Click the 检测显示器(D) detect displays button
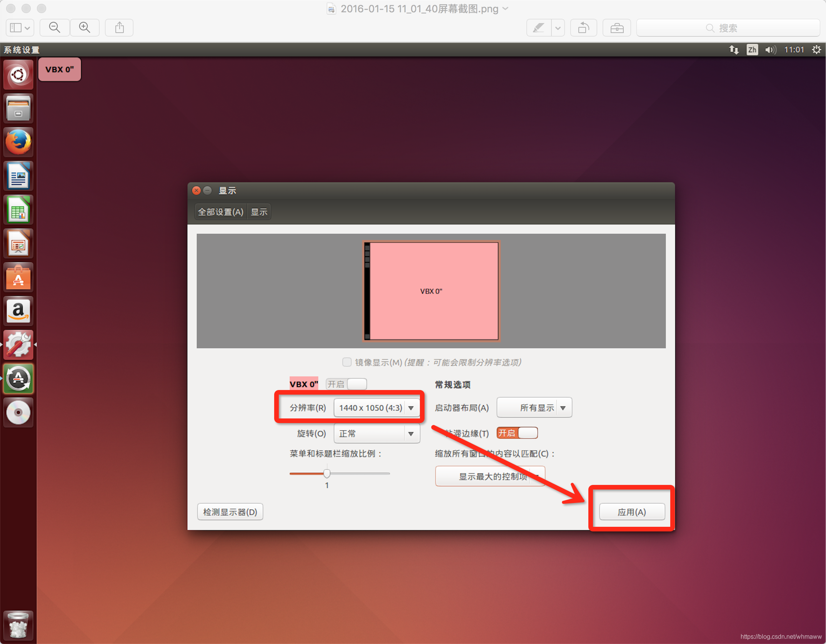 pyautogui.click(x=230, y=512)
